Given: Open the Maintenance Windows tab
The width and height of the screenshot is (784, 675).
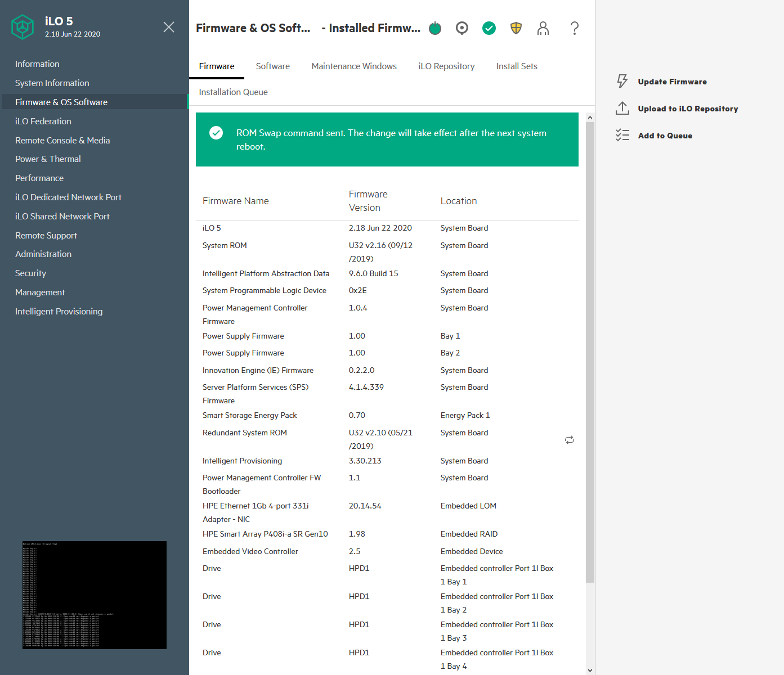Looking at the screenshot, I should coord(354,66).
